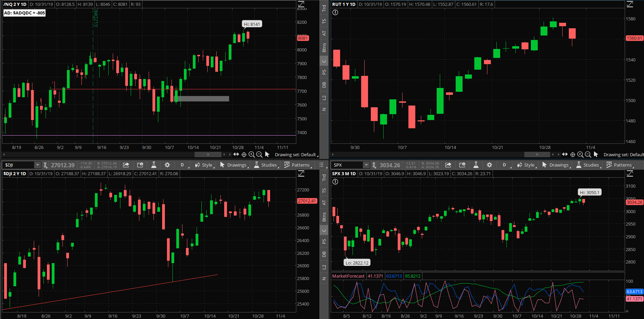The height and width of the screenshot is (319, 644).
Task: Click zoom out magnifier on /NQ chart
Action: [x=259, y=154]
